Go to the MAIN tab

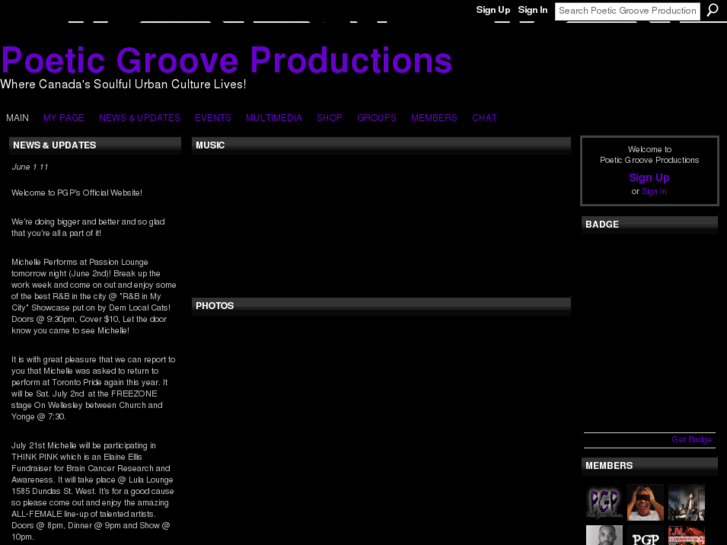18,118
